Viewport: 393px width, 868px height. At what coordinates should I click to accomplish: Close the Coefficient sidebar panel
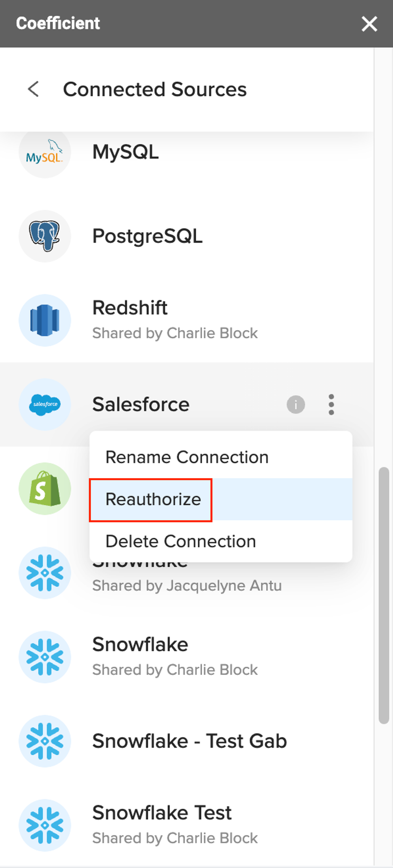[x=369, y=24]
